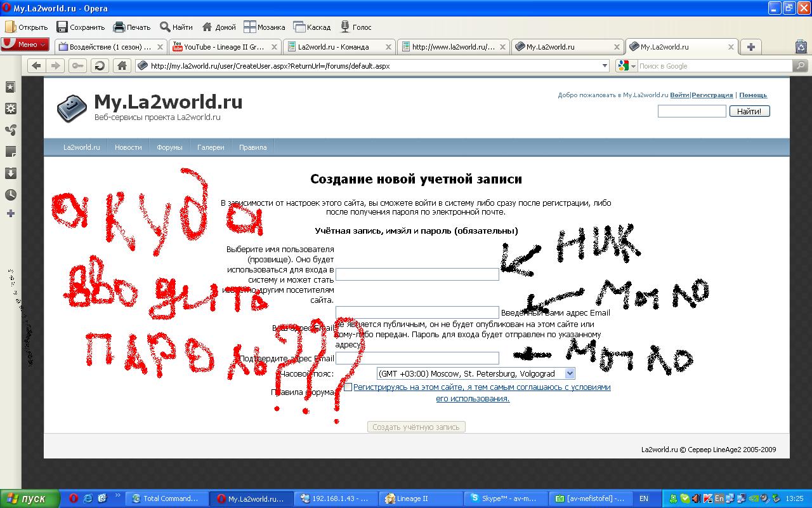Expand the address bar history dropdown
The height and width of the screenshot is (508, 812).
point(605,65)
